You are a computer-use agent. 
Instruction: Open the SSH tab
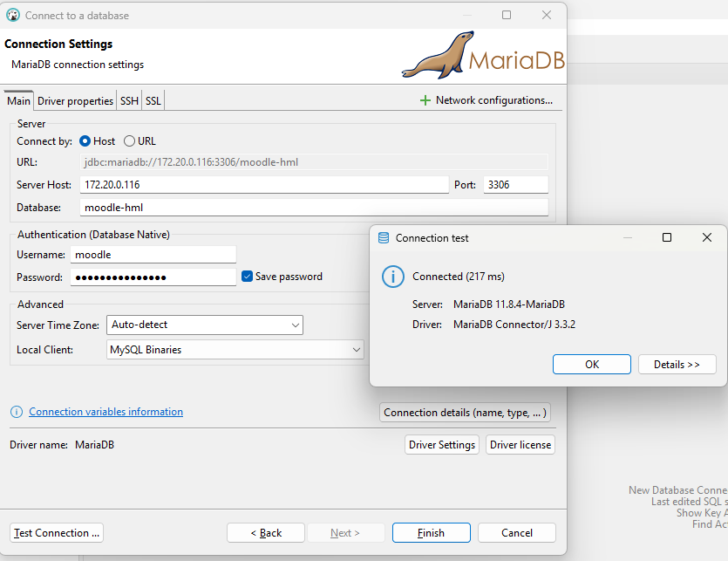click(x=129, y=101)
